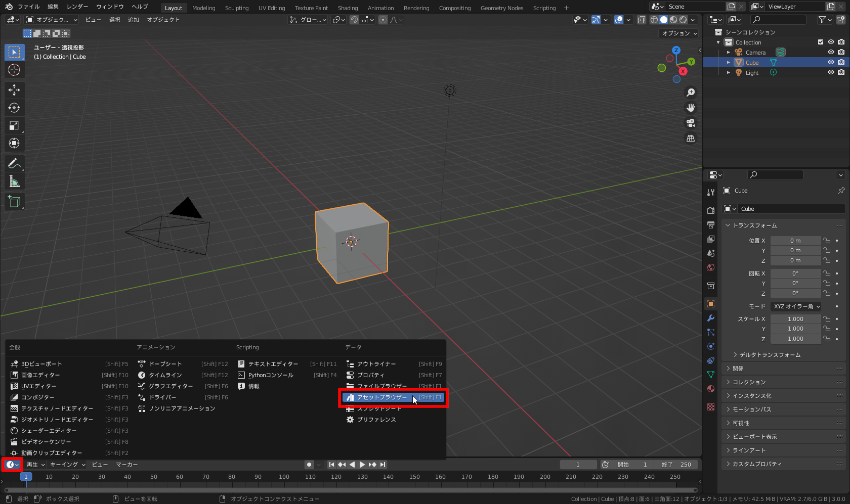Select the Scale tool
Screen dimensions: 850x504
(x=14, y=125)
